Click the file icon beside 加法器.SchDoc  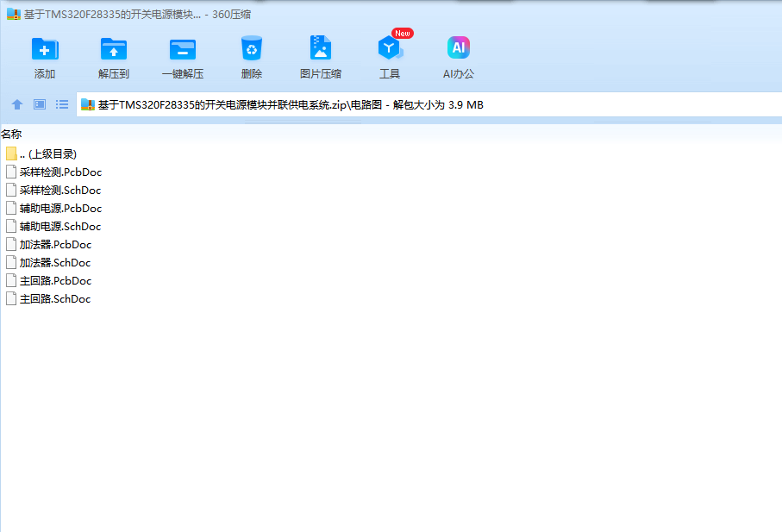pos(11,262)
